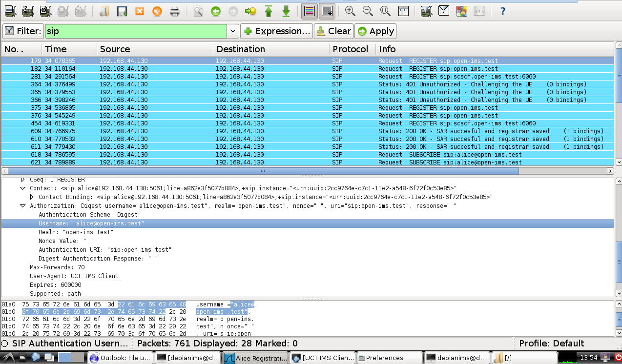Sort packets by Time column header
Image resolution: width=622 pixels, height=364 pixels.
click(x=69, y=49)
